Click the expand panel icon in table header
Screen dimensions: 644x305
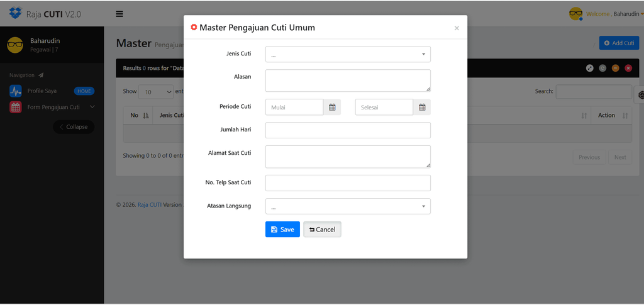[x=590, y=68]
